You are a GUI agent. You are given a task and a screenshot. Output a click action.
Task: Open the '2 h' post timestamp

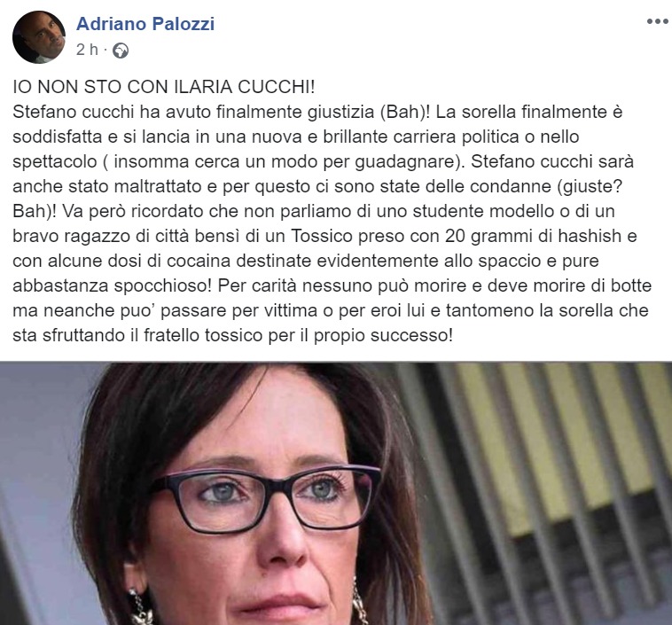click(87, 50)
